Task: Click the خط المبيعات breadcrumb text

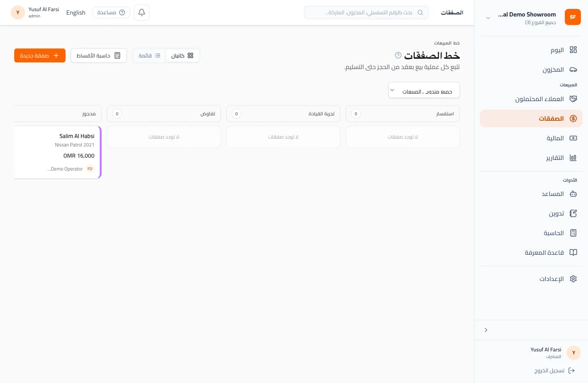Action: pos(447,43)
